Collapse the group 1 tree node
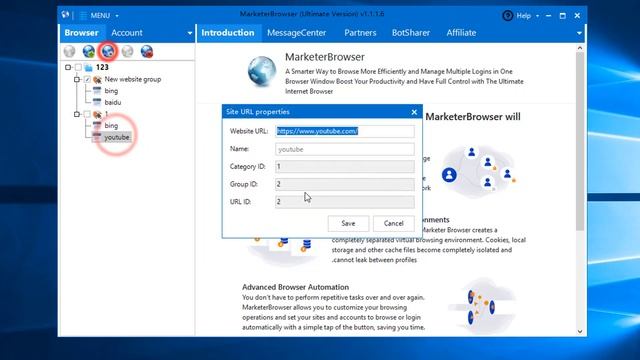The height and width of the screenshot is (360, 640). (x=77, y=114)
